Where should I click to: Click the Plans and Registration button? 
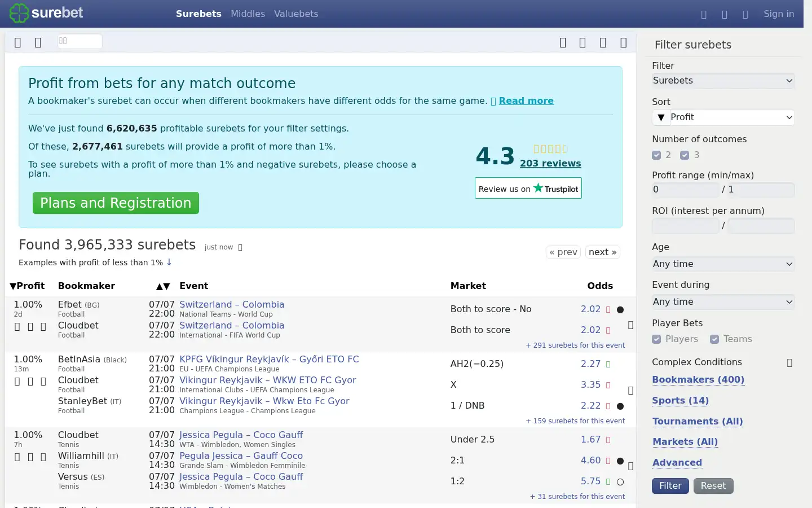116,203
